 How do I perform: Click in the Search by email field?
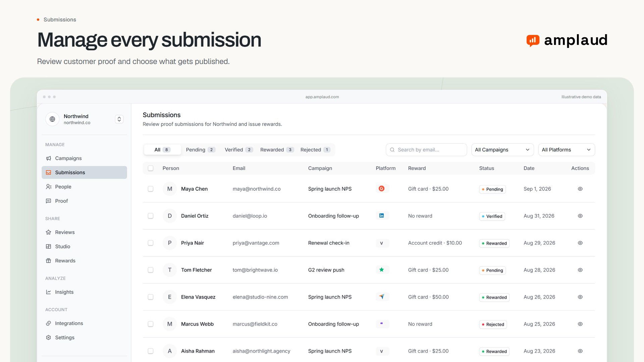tap(426, 150)
